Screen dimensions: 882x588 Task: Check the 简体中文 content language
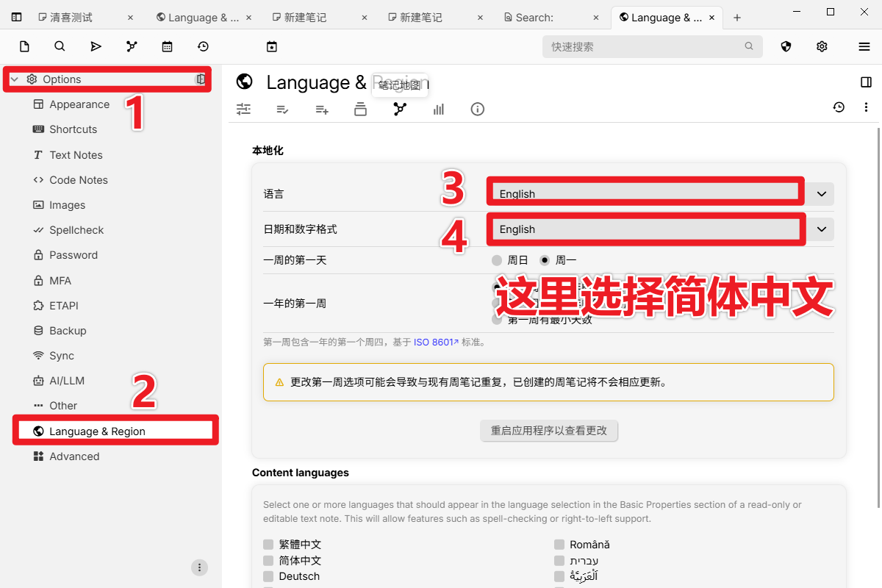(268, 560)
